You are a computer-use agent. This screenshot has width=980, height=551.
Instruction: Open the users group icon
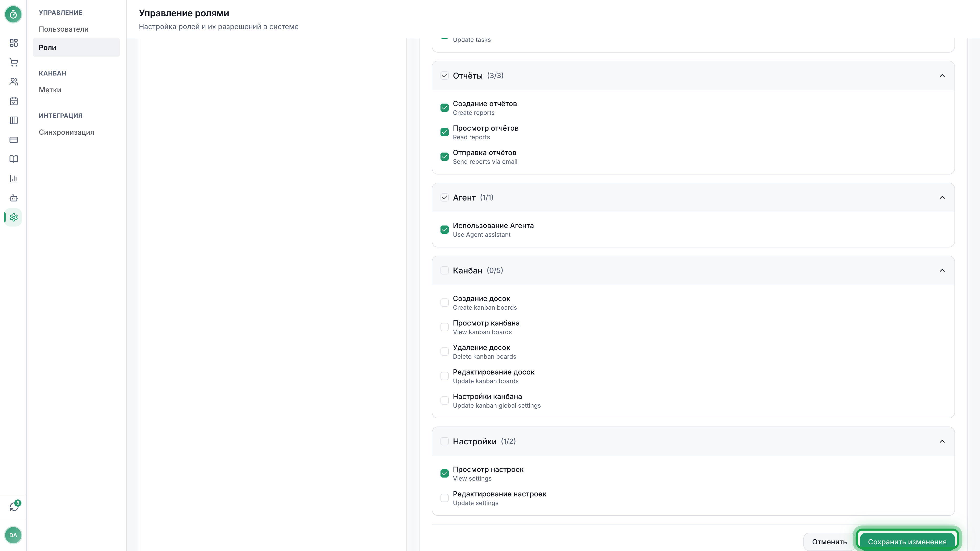tap(14, 82)
